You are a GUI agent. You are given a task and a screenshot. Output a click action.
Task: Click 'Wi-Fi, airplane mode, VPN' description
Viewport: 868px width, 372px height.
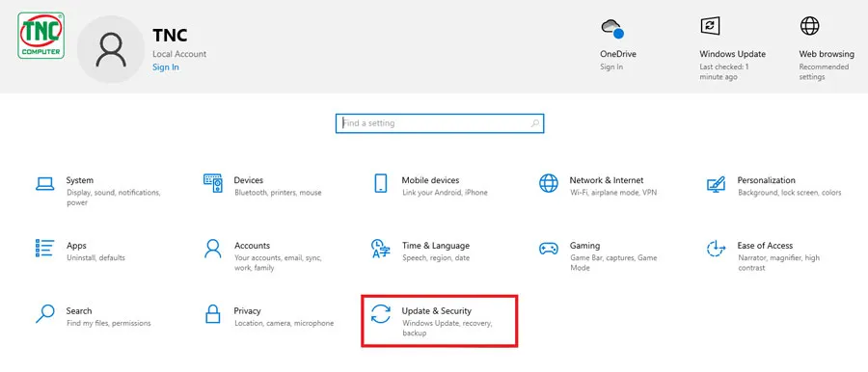(613, 193)
